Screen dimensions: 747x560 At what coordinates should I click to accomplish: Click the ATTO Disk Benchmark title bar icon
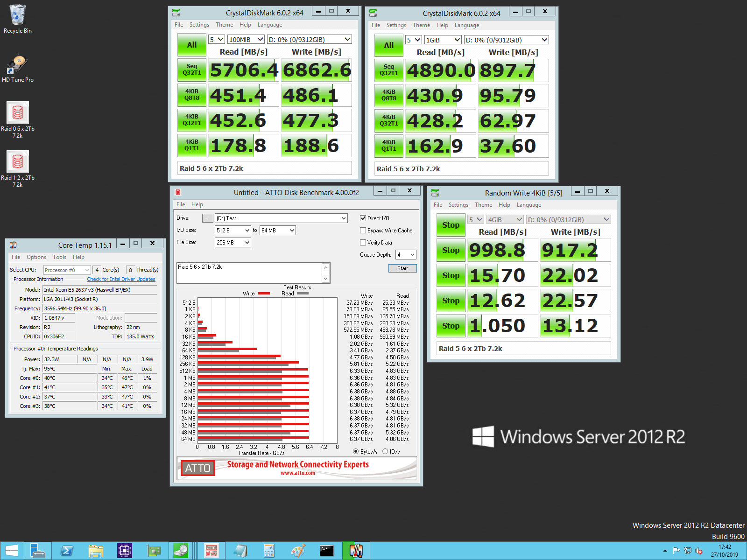click(x=178, y=192)
